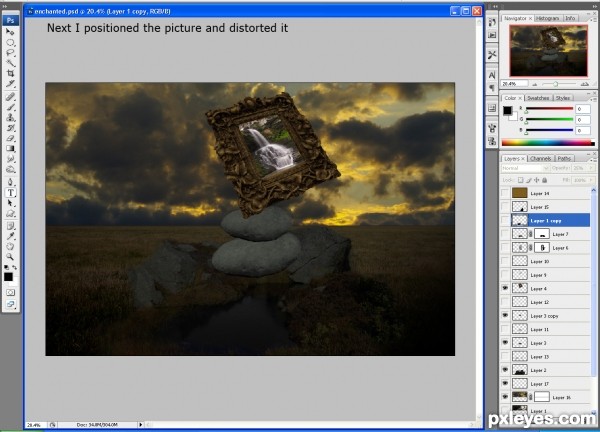
Task: Select the Notes tool
Action: point(10,226)
